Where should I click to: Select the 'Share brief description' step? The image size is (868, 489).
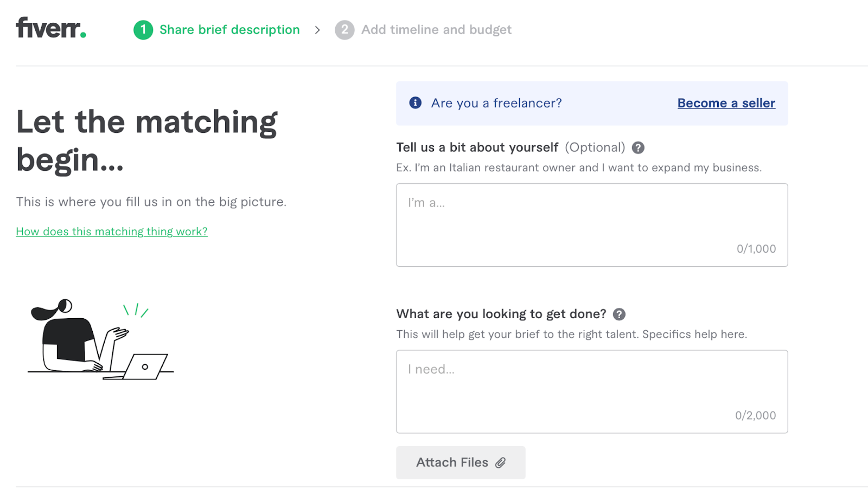tap(229, 30)
